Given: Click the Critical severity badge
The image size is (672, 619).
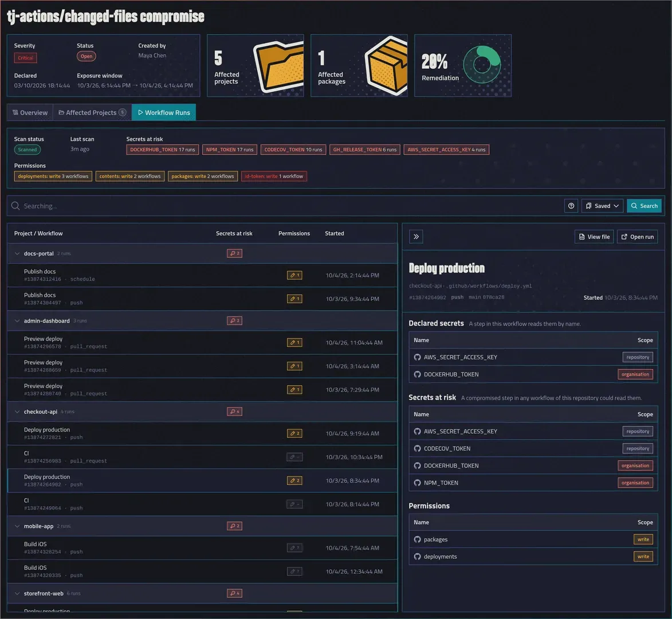Looking at the screenshot, I should (x=25, y=58).
